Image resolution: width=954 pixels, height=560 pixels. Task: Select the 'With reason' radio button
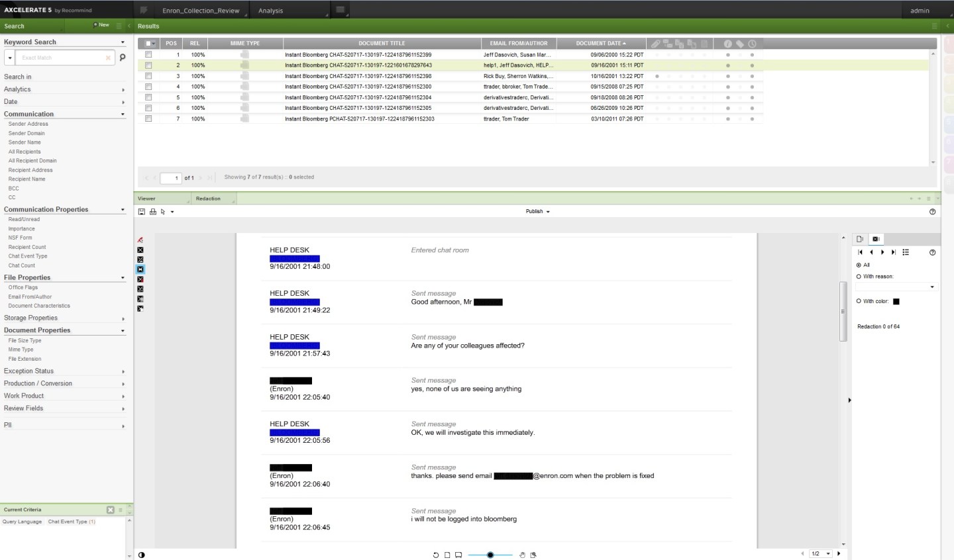point(859,277)
